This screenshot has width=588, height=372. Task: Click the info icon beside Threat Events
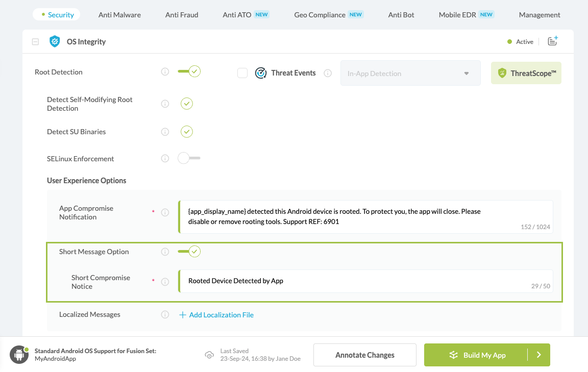(x=328, y=73)
